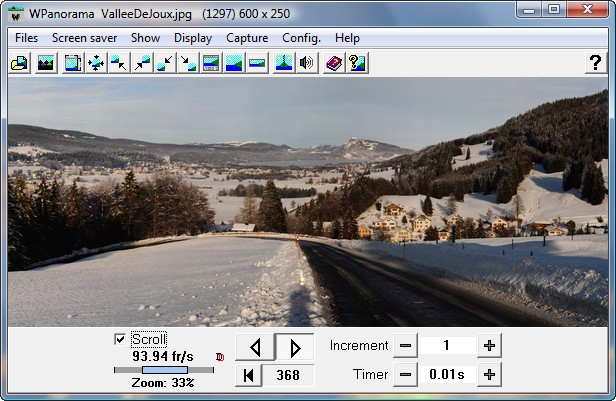The image size is (616, 401).
Task: Click the image with control bar icon
Action: coord(211,63)
